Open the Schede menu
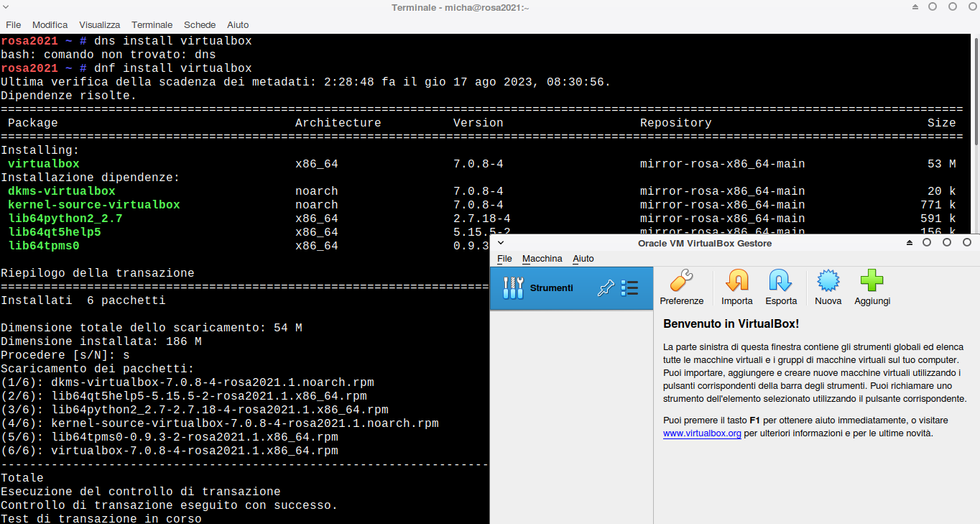The width and height of the screenshot is (980, 524). pos(200,24)
